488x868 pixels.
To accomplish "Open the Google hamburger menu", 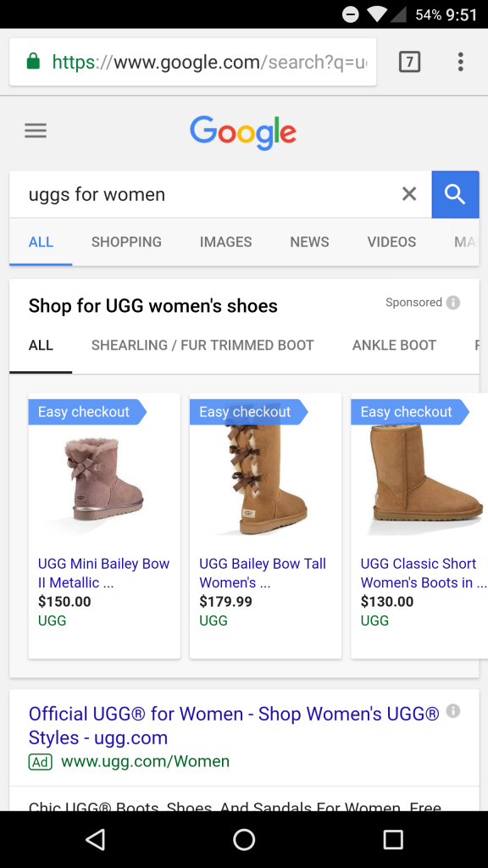I will (x=36, y=131).
